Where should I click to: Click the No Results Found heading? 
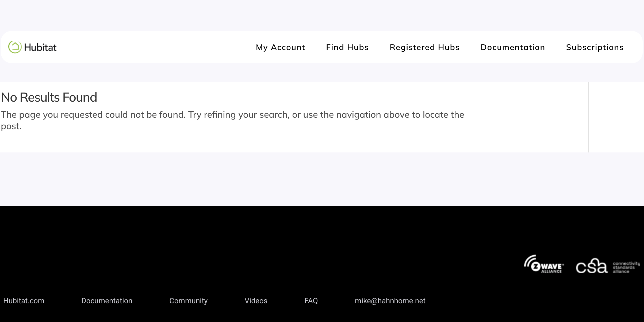coord(49,97)
